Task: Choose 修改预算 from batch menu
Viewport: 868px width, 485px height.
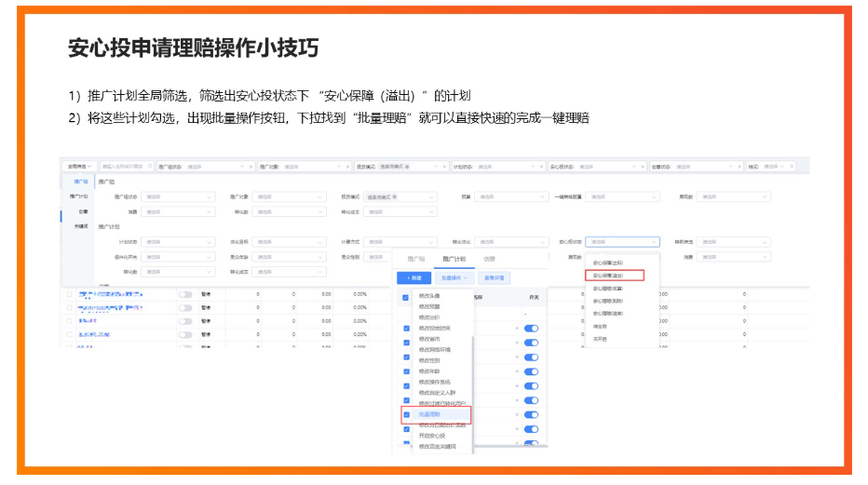Action: coord(429,306)
